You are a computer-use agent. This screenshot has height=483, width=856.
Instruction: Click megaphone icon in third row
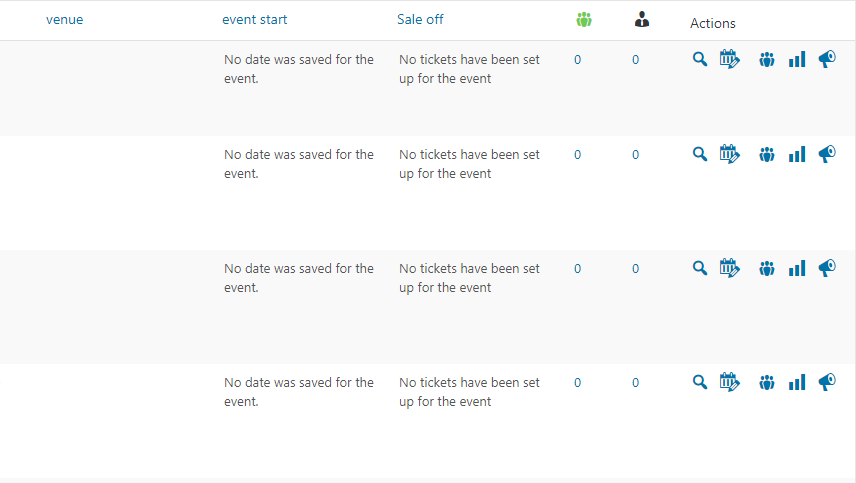tap(827, 268)
